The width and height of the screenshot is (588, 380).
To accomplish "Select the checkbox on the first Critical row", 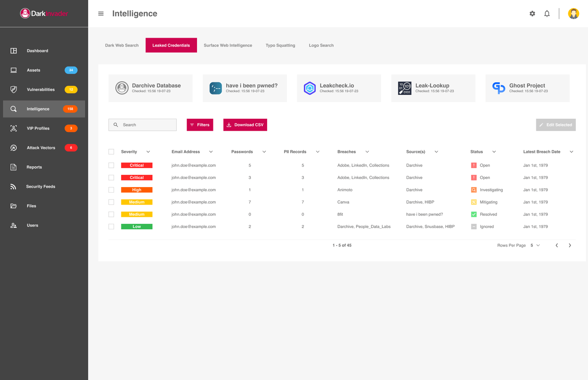I will pyautogui.click(x=111, y=165).
